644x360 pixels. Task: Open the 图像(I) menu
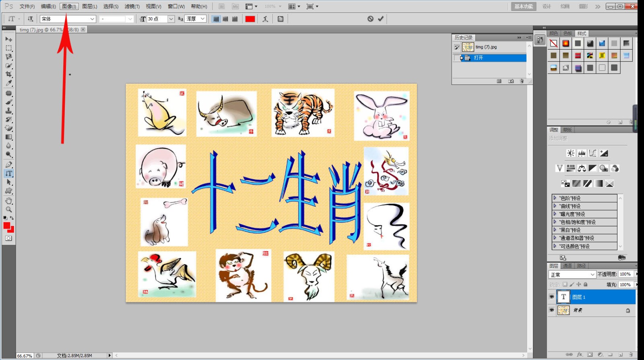[69, 6]
